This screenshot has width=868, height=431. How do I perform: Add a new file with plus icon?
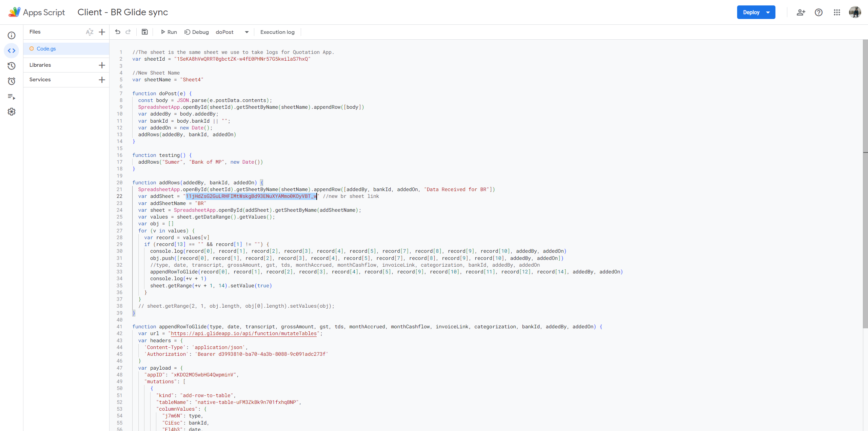(102, 32)
